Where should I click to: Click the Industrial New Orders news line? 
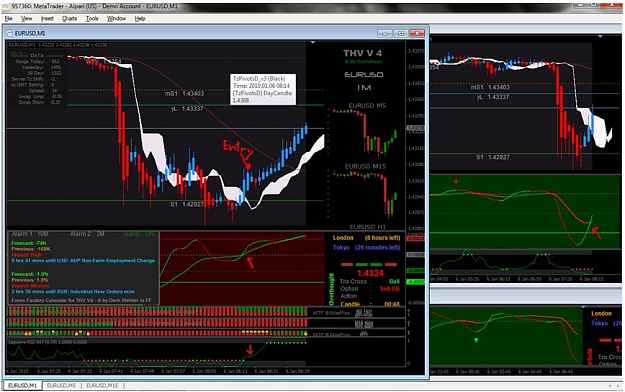click(x=73, y=292)
